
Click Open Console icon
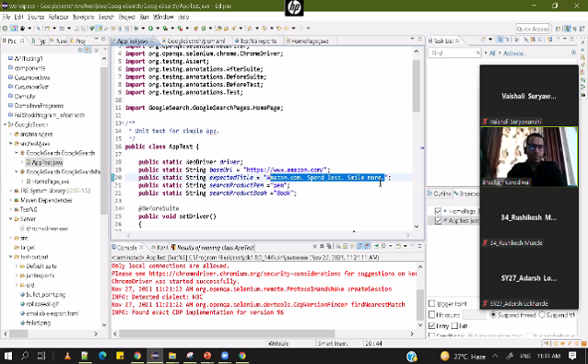coord(398,246)
